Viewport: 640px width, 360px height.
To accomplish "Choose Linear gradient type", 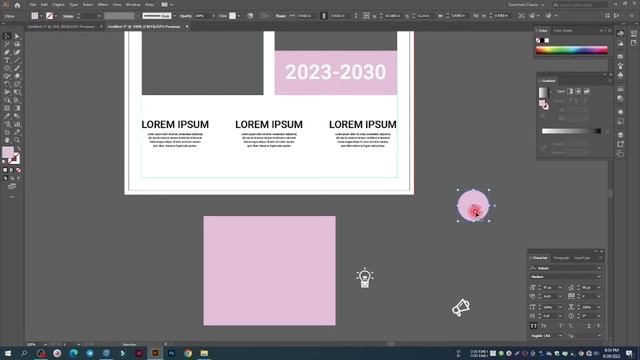I will (570, 91).
